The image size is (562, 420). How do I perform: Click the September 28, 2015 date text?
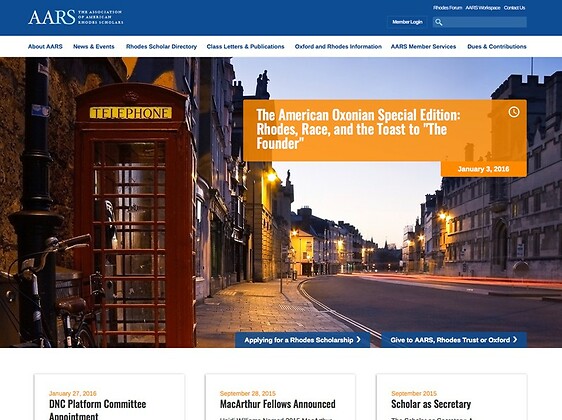pyautogui.click(x=248, y=393)
